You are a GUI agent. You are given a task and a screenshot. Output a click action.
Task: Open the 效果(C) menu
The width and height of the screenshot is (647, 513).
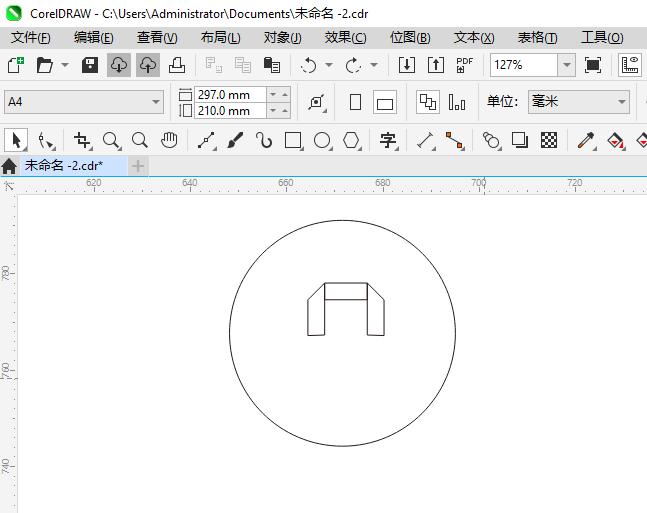click(345, 37)
